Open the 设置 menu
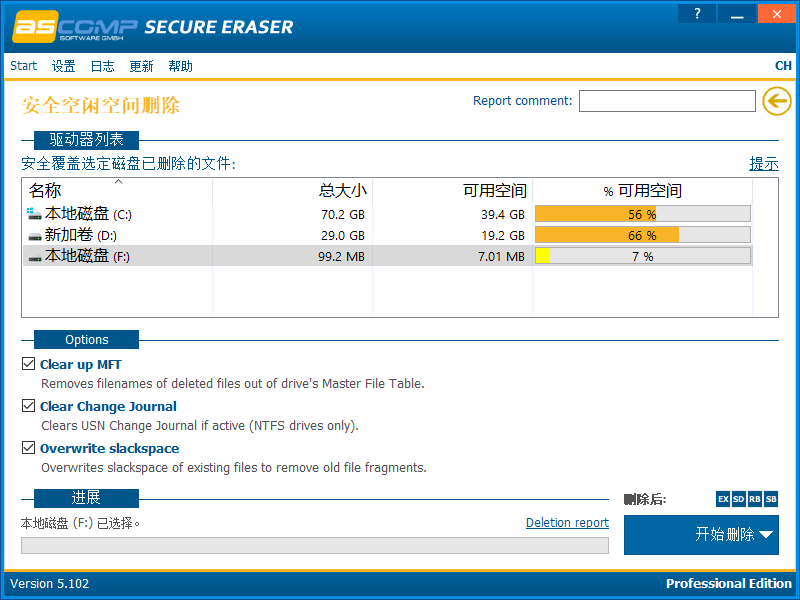Viewport: 800px width, 600px height. coord(63,66)
